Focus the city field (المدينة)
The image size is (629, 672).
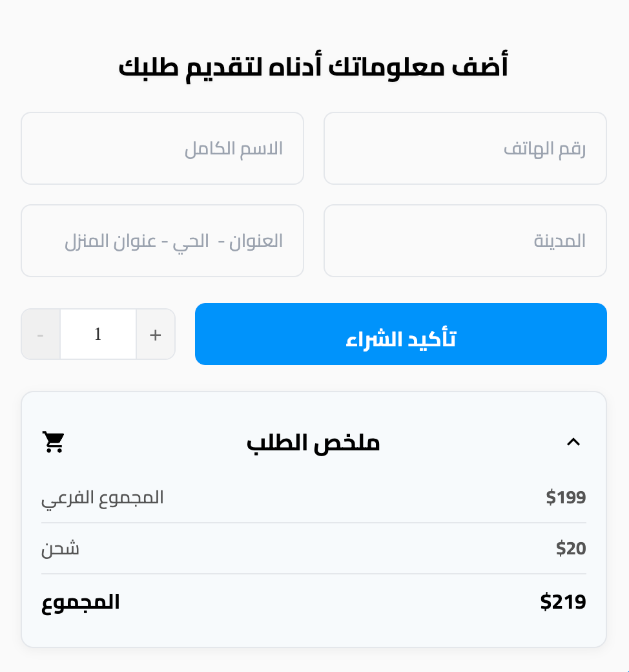466,240
